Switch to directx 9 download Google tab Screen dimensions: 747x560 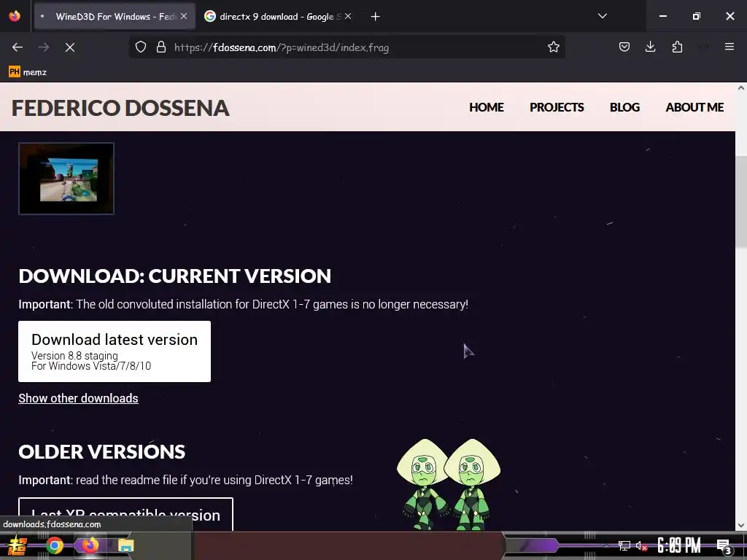point(279,16)
